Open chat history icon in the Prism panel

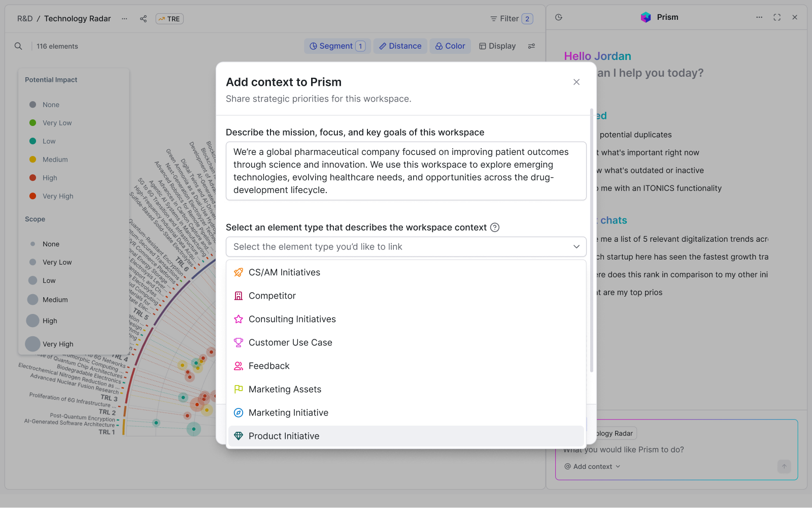(559, 17)
